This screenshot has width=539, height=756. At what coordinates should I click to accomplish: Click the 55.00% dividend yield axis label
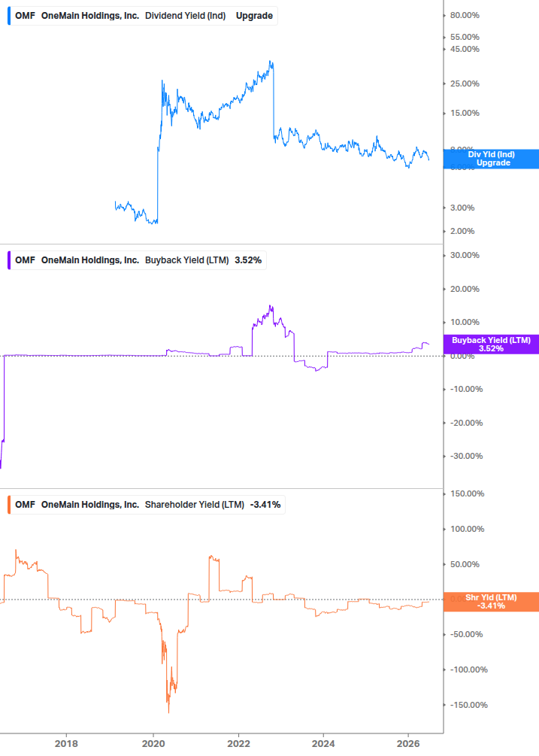(x=465, y=37)
